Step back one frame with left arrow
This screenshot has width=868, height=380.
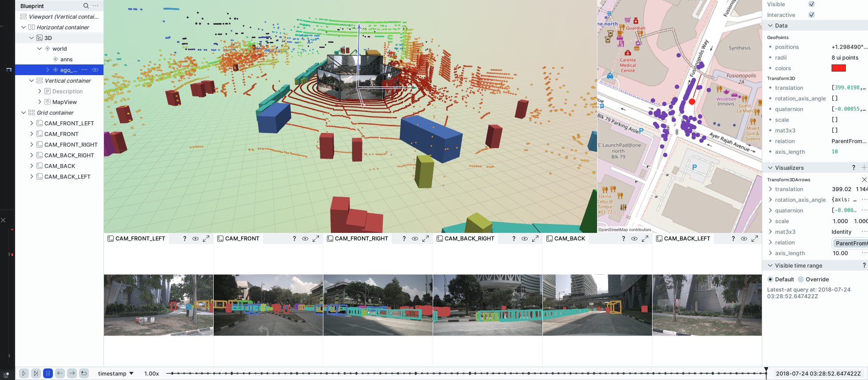(60, 373)
